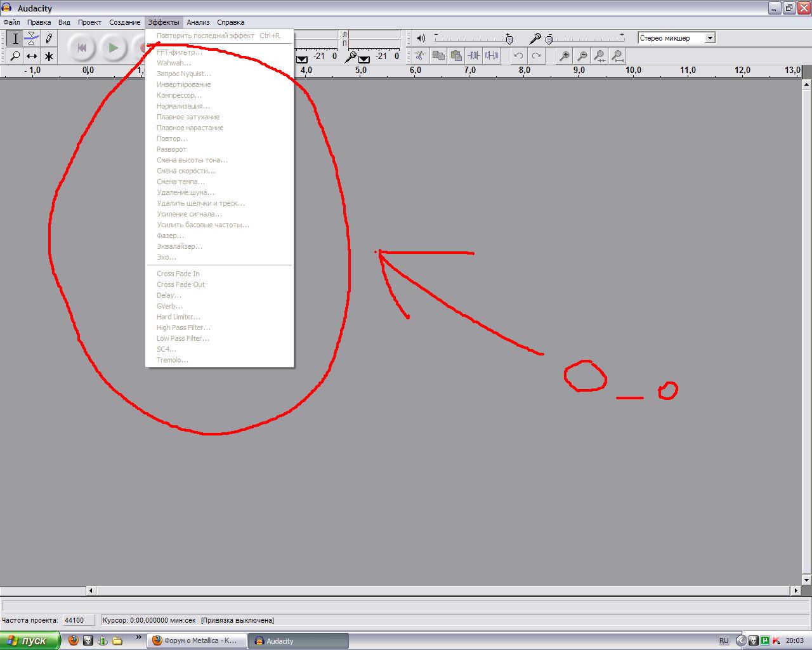Image resolution: width=812 pixels, height=650 pixels.
Task: Activate the Selection (I-beam) tool
Action: click(x=15, y=39)
